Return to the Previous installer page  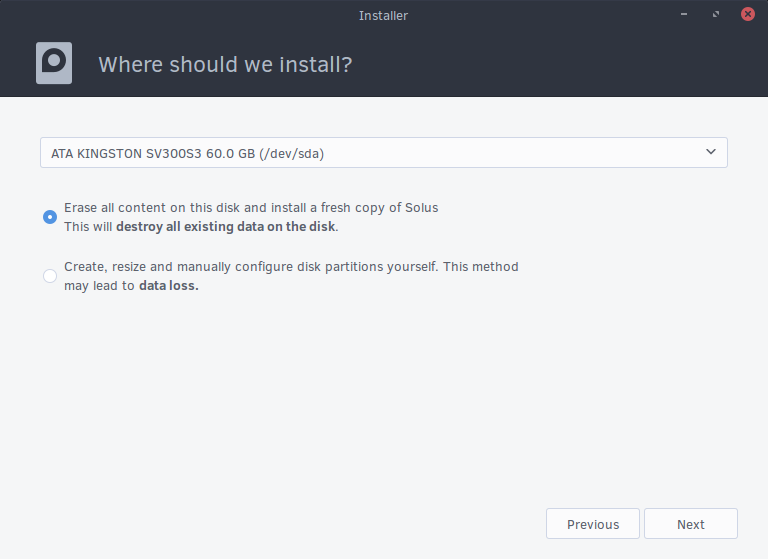pos(593,524)
